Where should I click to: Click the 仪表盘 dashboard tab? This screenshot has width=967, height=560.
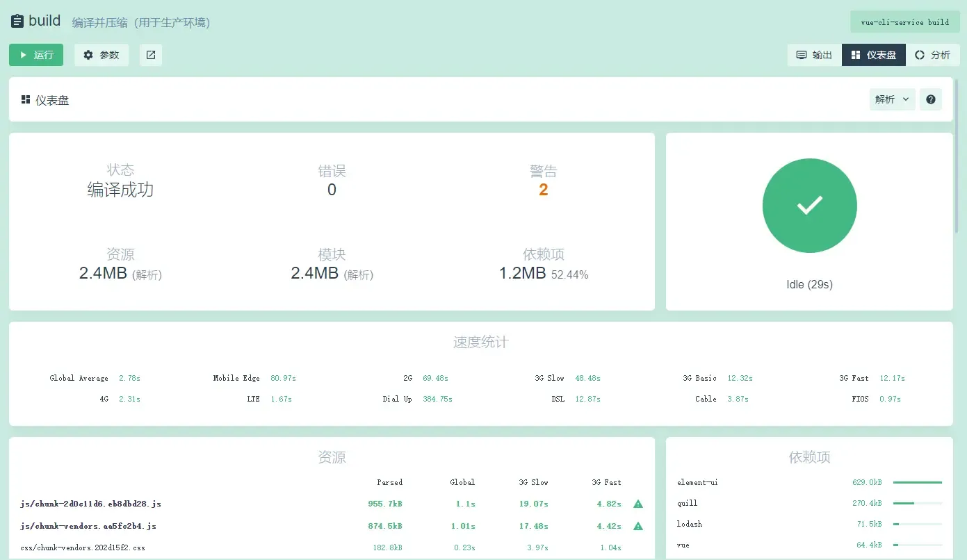coord(873,55)
